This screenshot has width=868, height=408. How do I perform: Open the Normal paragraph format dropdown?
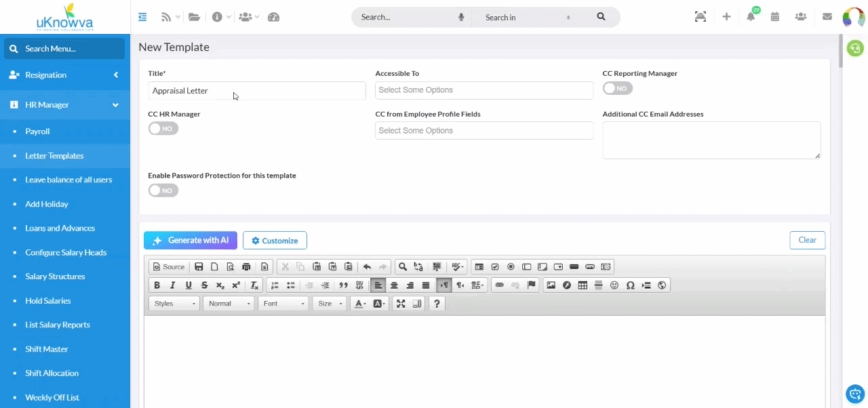coord(229,304)
